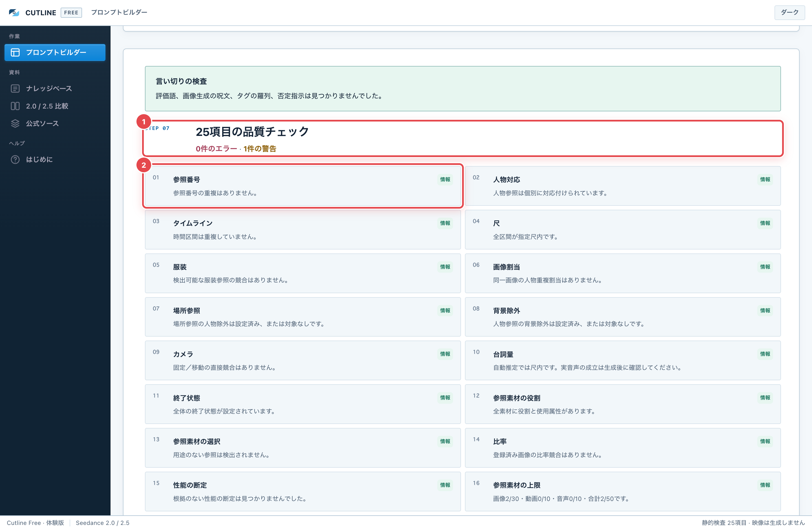Select プロンプトビルダー sidebar item
The width and height of the screenshot is (812, 530).
click(55, 52)
